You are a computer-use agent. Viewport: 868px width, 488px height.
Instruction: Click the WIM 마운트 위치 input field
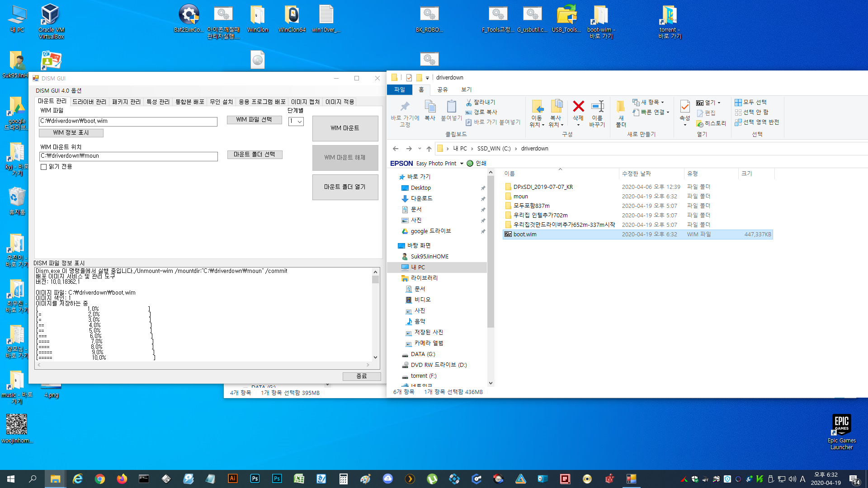(x=128, y=156)
